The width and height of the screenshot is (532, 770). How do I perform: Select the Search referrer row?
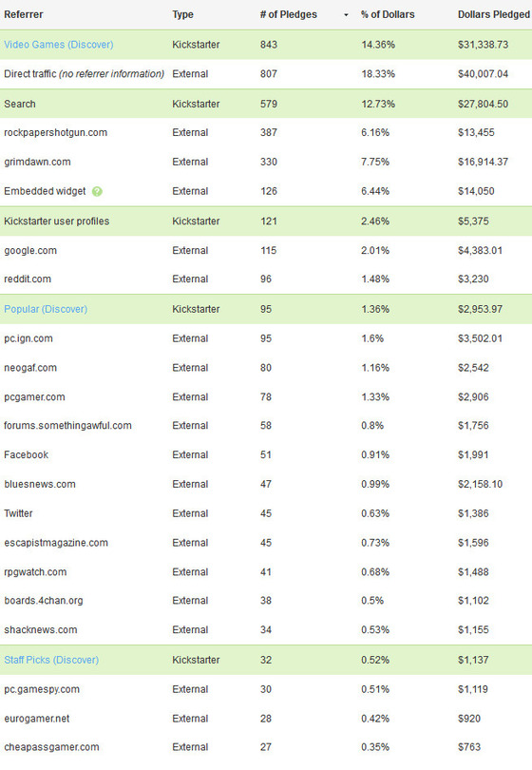(x=266, y=104)
